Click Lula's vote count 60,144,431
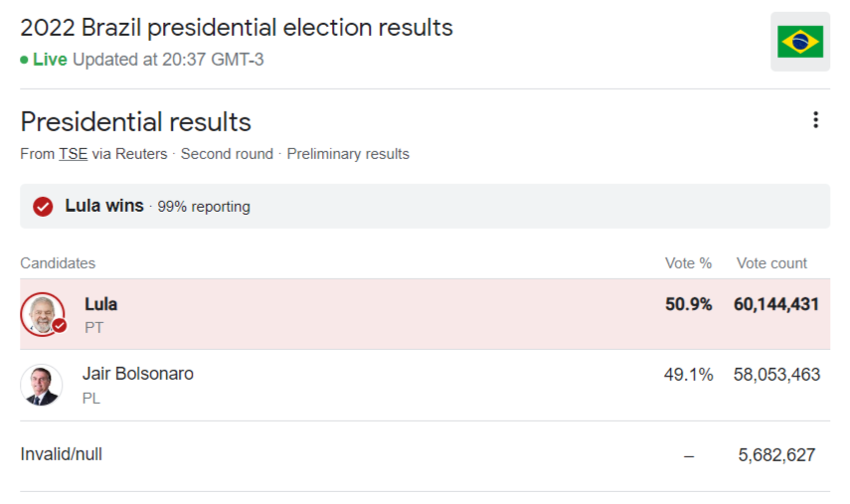The width and height of the screenshot is (850, 504). point(776,304)
